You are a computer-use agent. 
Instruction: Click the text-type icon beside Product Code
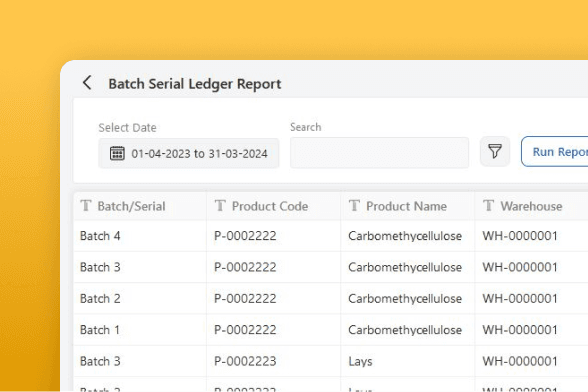220,206
